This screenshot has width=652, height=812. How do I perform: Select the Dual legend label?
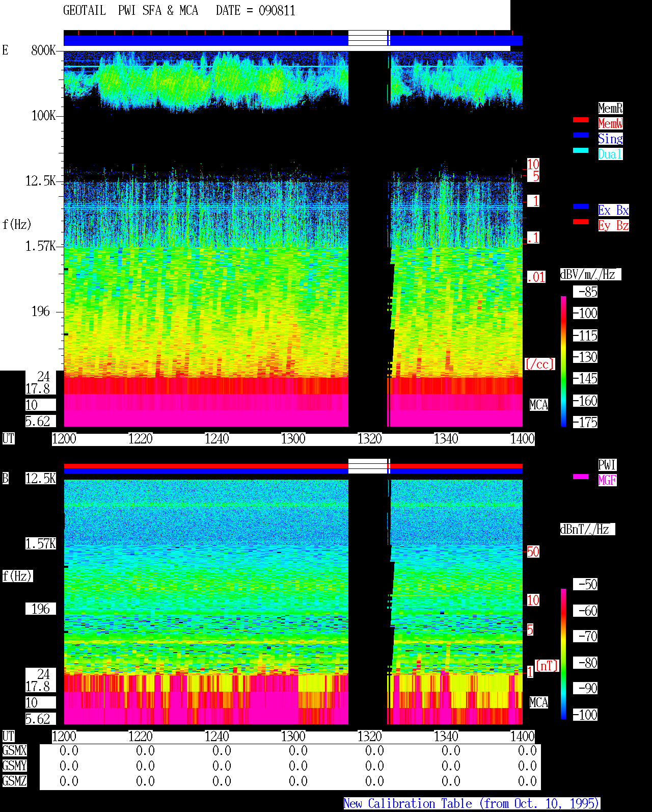610,154
